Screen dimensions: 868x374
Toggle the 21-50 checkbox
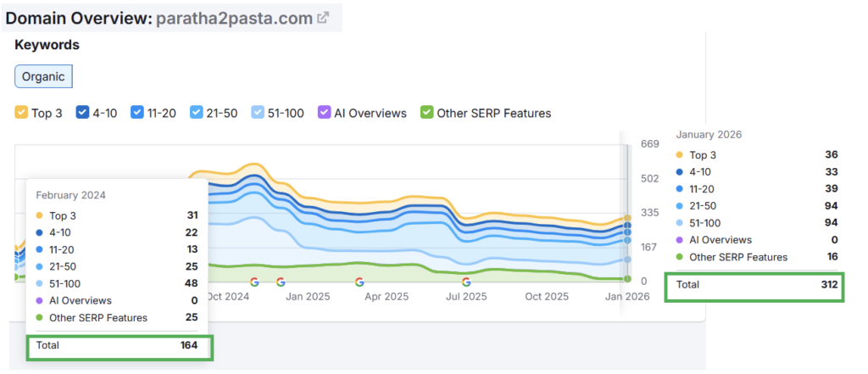196,113
